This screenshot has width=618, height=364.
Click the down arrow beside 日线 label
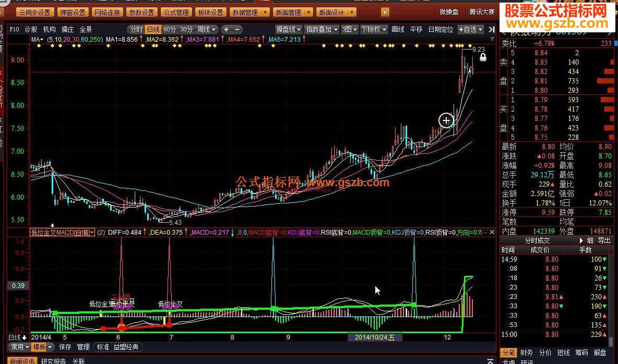click(24, 337)
